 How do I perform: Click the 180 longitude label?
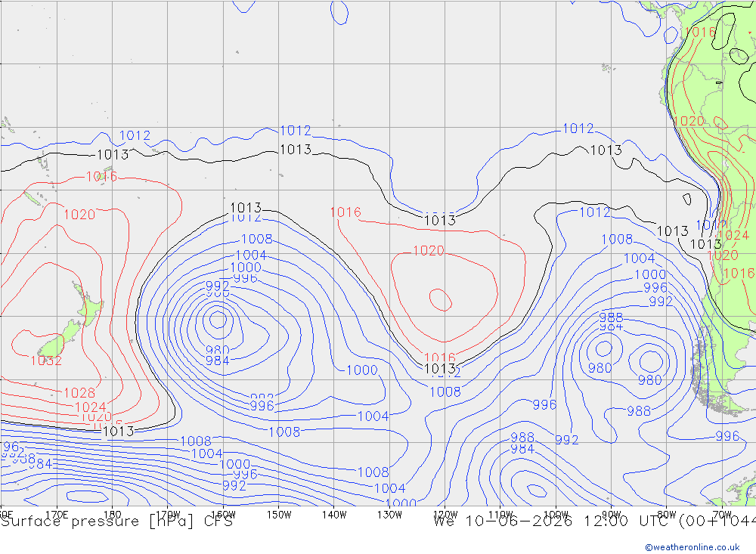coord(112,515)
